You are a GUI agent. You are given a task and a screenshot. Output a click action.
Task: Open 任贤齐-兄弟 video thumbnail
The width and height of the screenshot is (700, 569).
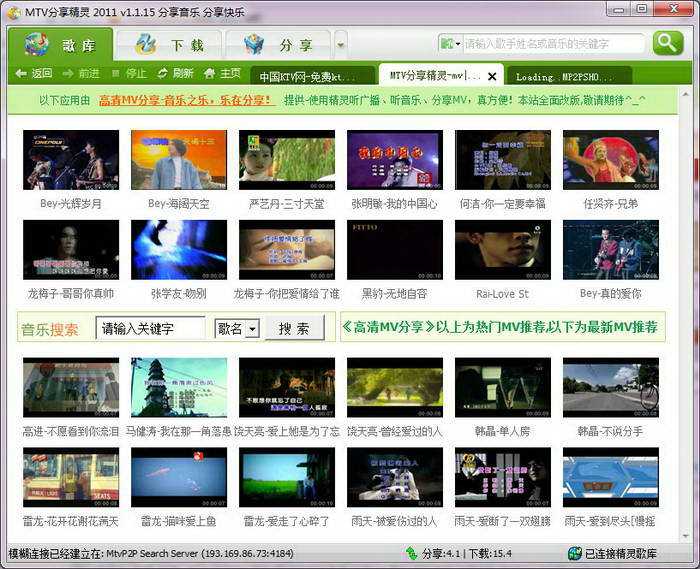point(611,160)
